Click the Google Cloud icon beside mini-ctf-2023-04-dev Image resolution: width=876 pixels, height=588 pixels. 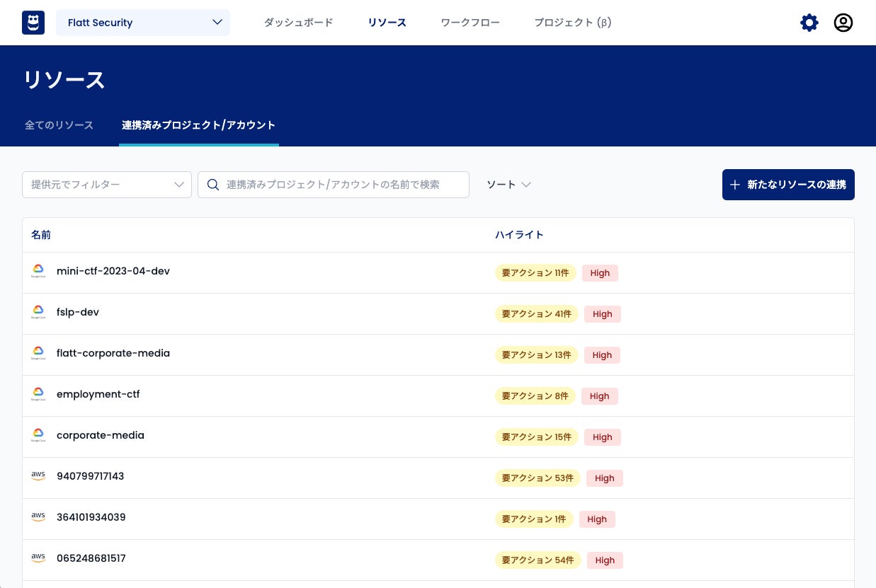click(38, 272)
